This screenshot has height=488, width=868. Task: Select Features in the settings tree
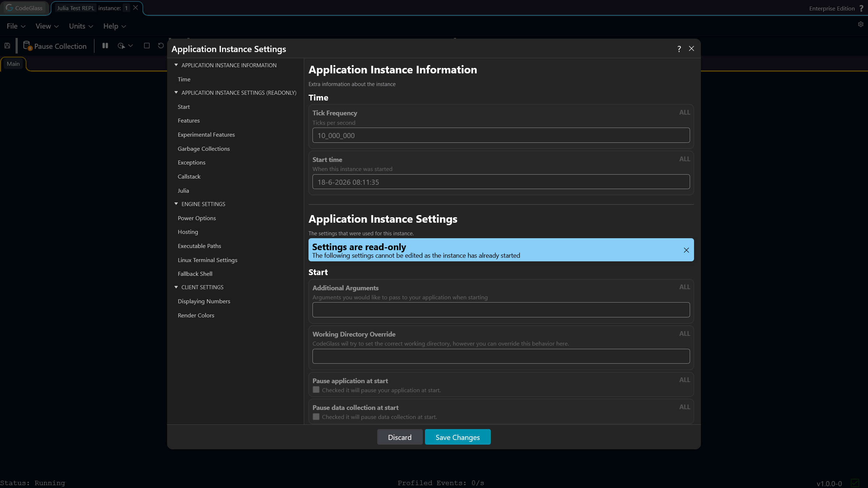click(x=188, y=121)
